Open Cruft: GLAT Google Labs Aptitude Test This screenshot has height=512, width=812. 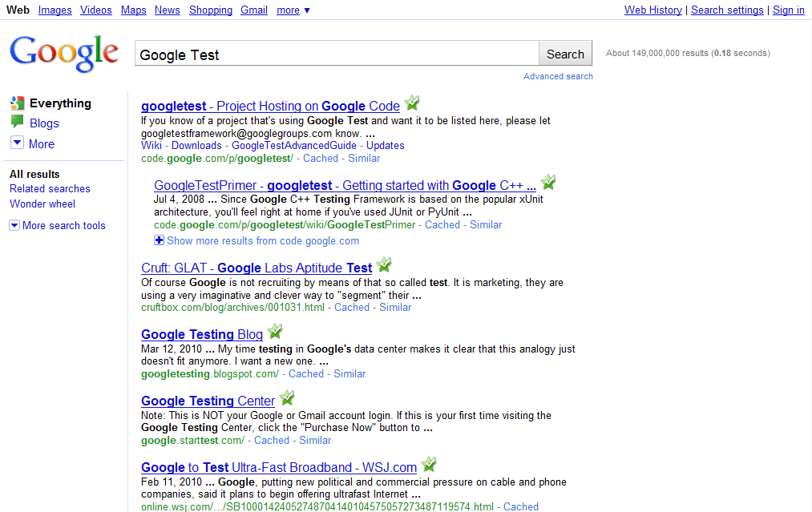[257, 268]
